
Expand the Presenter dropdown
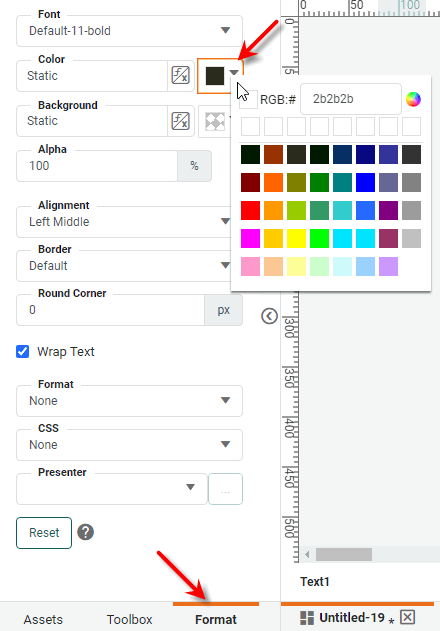(x=112, y=489)
